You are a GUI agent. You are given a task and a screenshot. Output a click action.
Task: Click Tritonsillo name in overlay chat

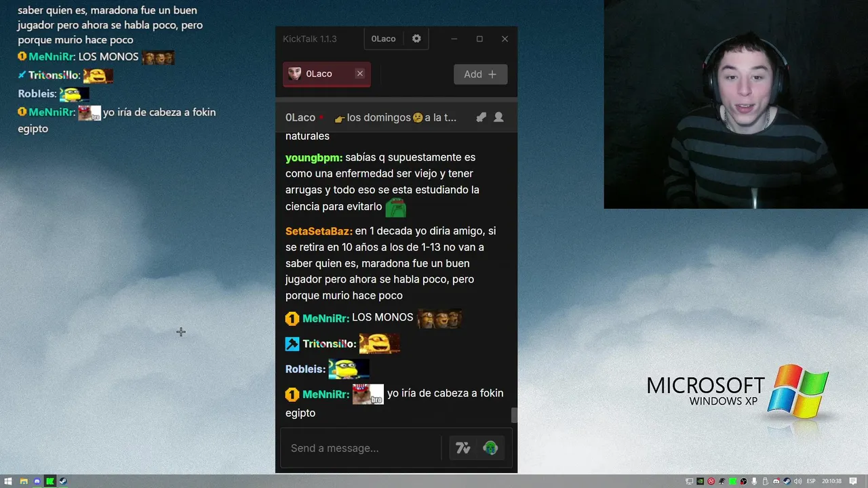tap(54, 75)
